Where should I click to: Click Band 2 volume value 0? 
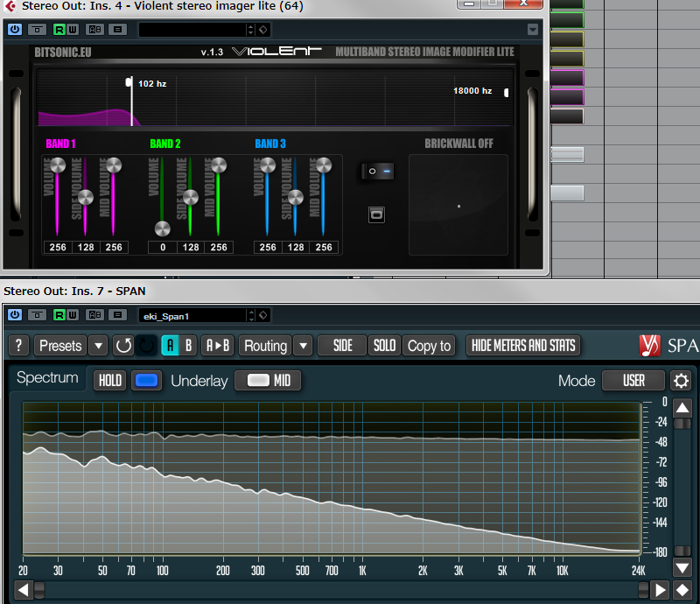163,247
